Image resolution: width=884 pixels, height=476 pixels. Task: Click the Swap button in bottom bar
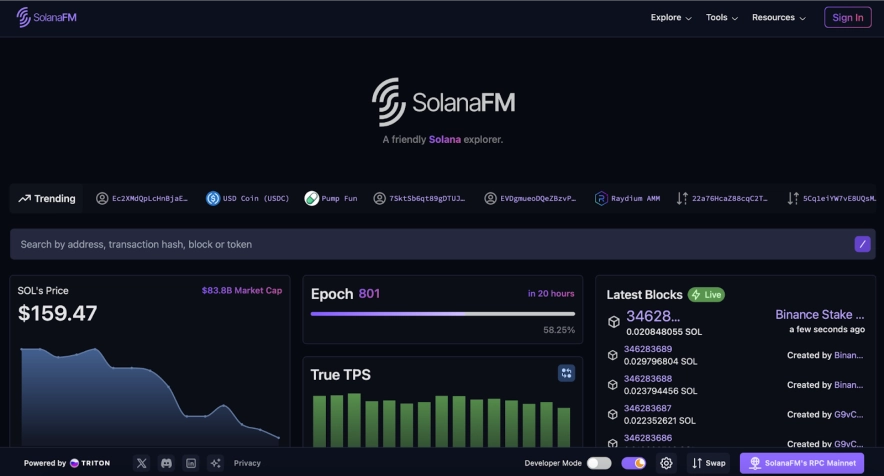tap(709, 463)
